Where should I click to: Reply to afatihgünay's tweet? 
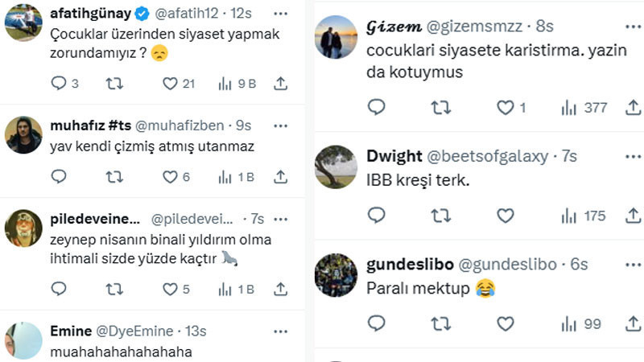click(58, 84)
